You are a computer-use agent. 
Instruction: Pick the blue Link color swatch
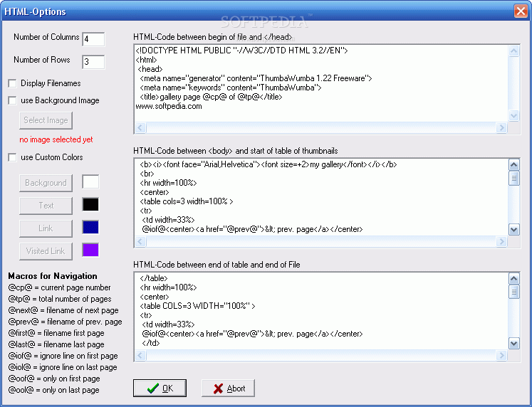[90, 228]
